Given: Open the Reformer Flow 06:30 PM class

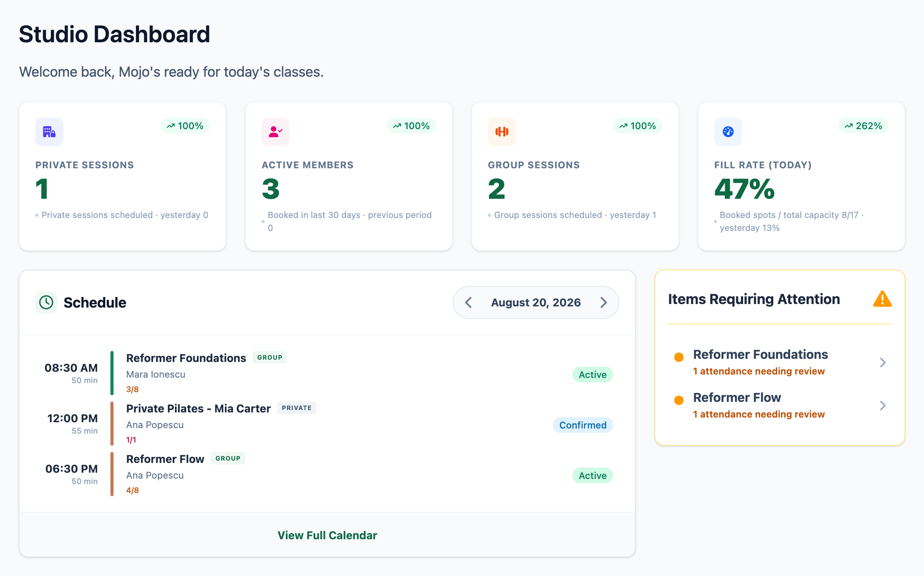Looking at the screenshot, I should point(327,474).
